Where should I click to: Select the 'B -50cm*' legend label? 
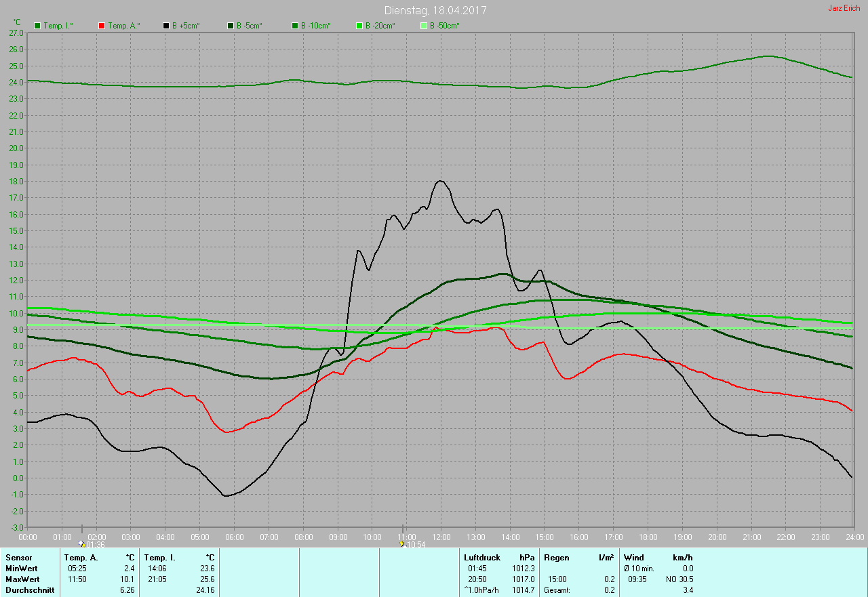coord(445,26)
